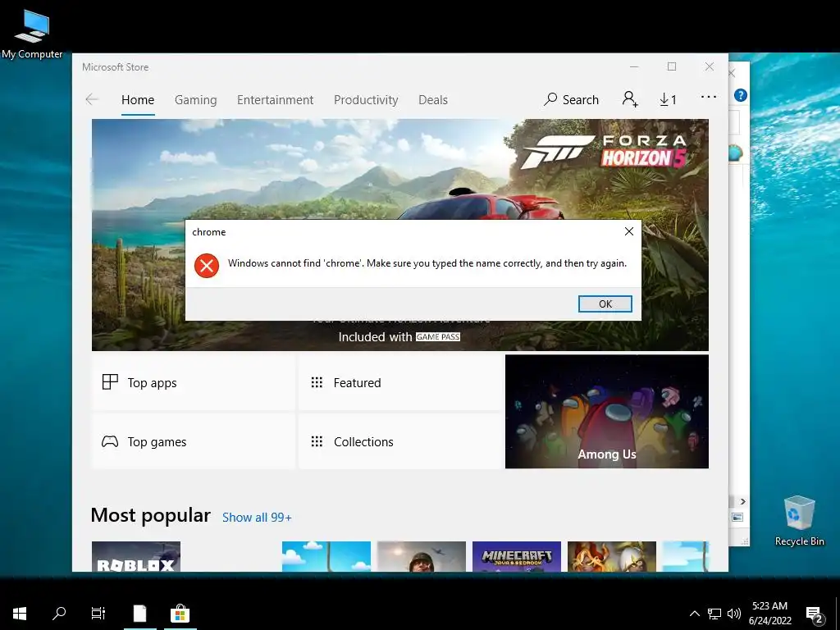This screenshot has width=840, height=630.
Task: Select the Recycle Bin desktop icon
Action: (x=799, y=521)
